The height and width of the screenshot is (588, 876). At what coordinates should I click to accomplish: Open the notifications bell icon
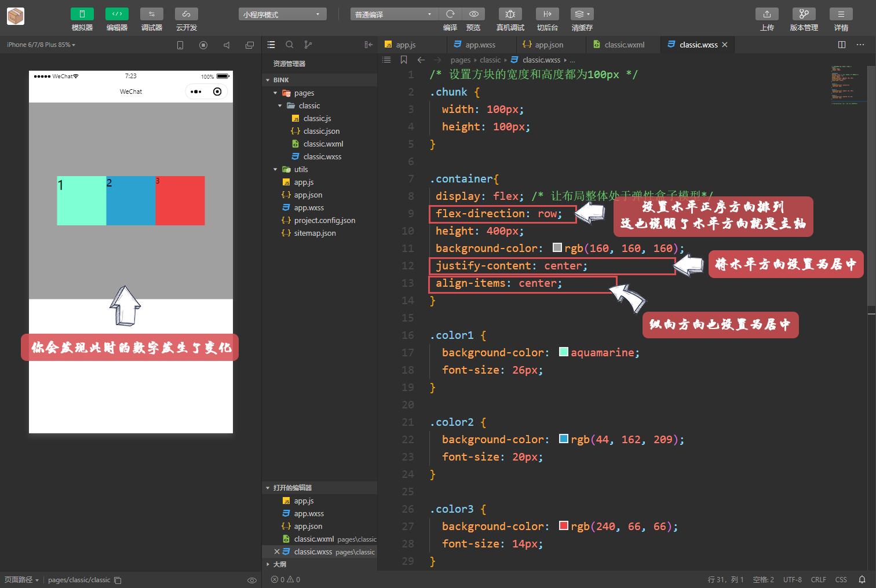point(862,580)
